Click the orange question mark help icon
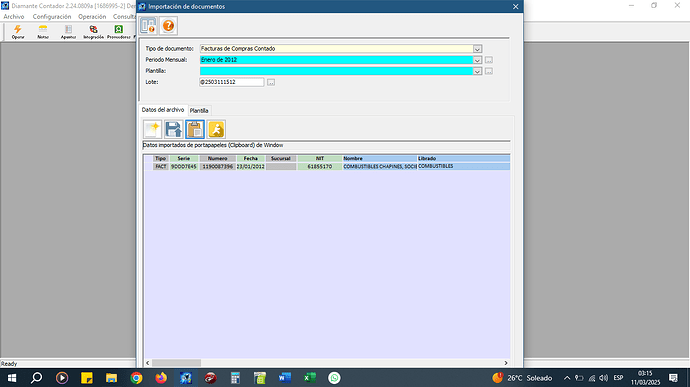This screenshot has width=690, height=387. pyautogui.click(x=168, y=26)
